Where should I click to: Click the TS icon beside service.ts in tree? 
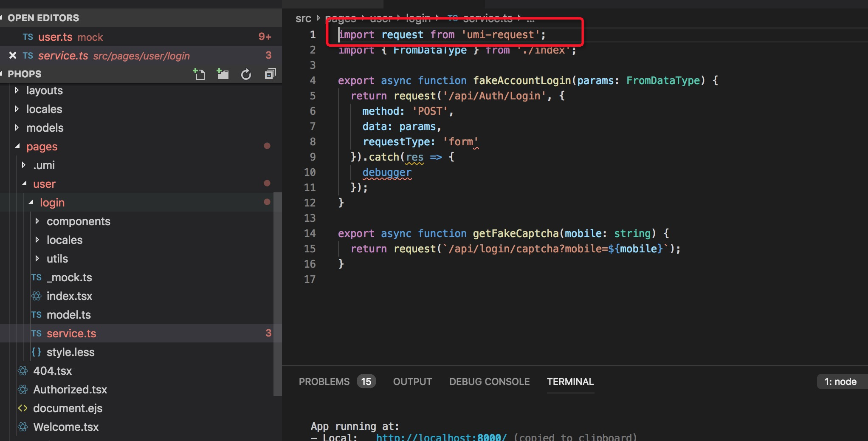click(x=37, y=334)
